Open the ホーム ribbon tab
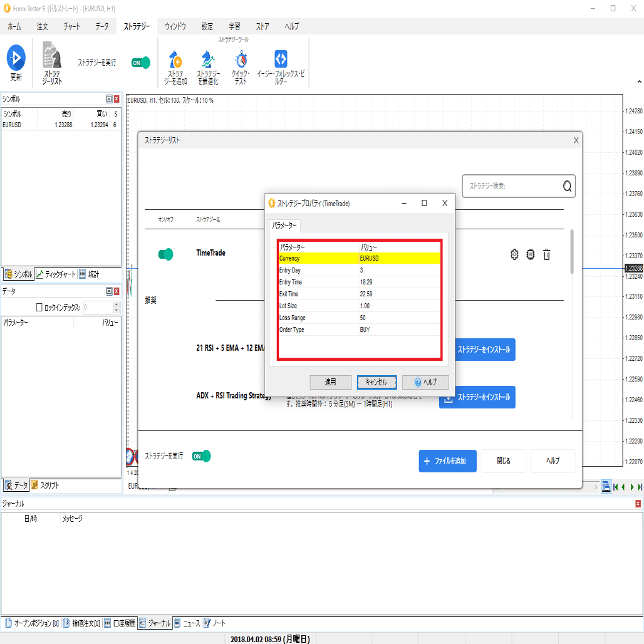This screenshot has width=644, height=644. click(13, 26)
